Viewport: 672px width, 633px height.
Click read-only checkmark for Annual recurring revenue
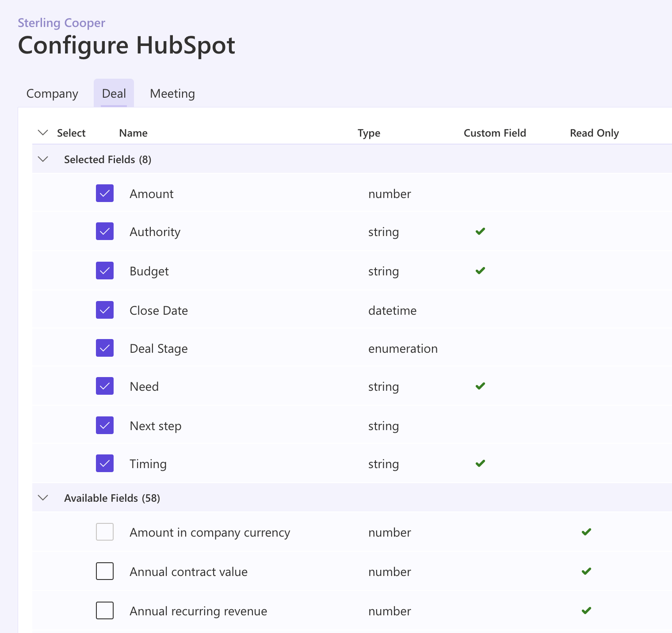pyautogui.click(x=586, y=610)
